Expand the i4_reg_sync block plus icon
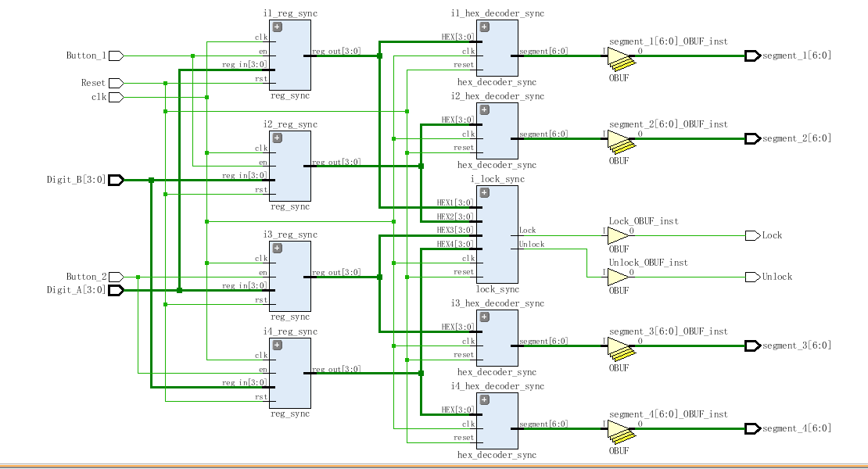 tap(278, 345)
